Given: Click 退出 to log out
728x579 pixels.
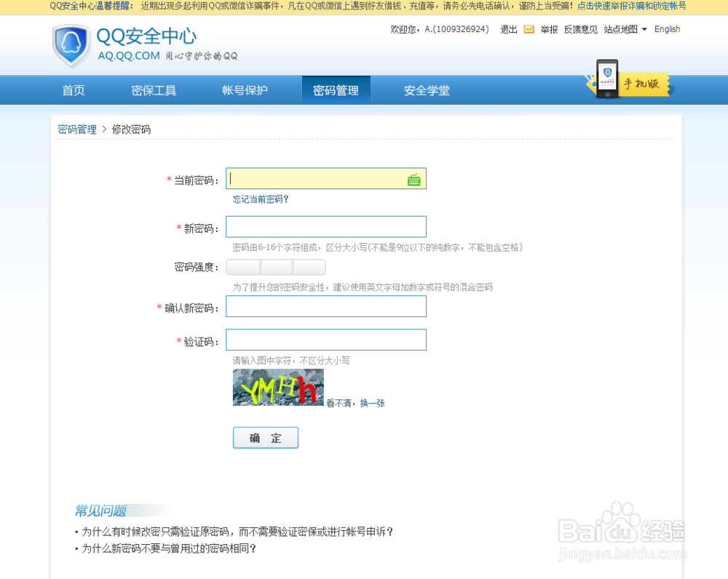Looking at the screenshot, I should pos(508,29).
